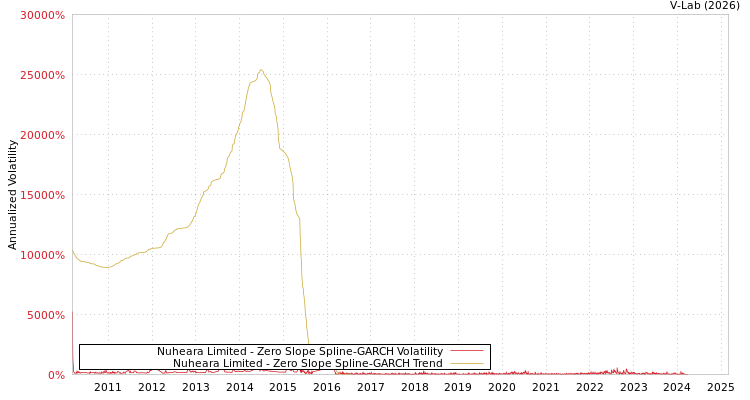
Task: Click the 2014 x-axis label
Action: (x=240, y=387)
